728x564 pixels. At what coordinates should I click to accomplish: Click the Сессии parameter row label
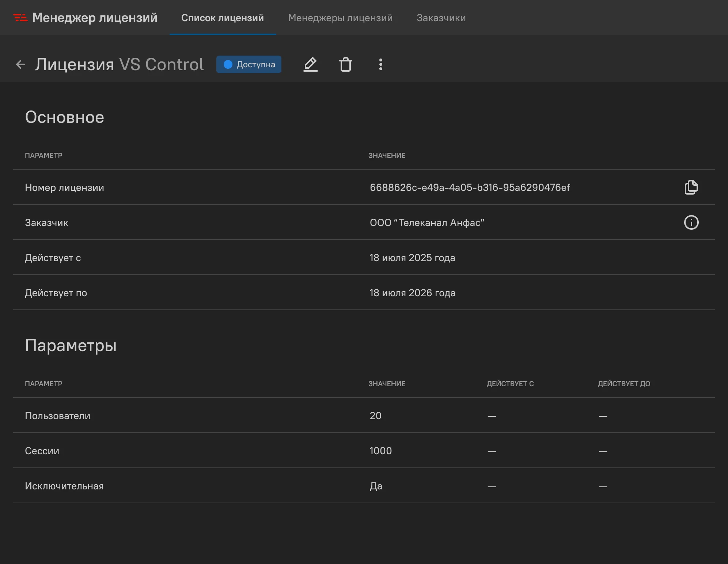click(x=42, y=451)
